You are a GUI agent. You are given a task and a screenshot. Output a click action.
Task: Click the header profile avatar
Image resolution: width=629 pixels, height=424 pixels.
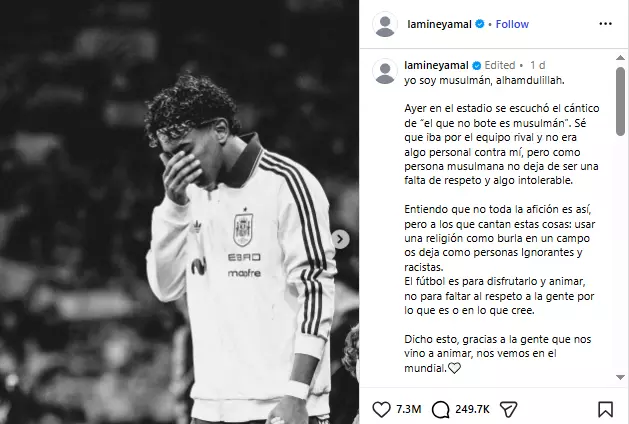tap(385, 24)
